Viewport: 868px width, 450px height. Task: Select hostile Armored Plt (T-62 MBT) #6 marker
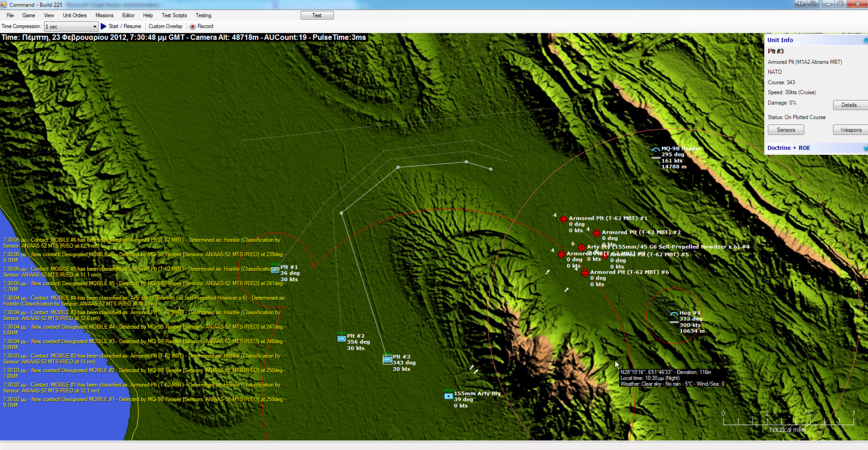585,273
